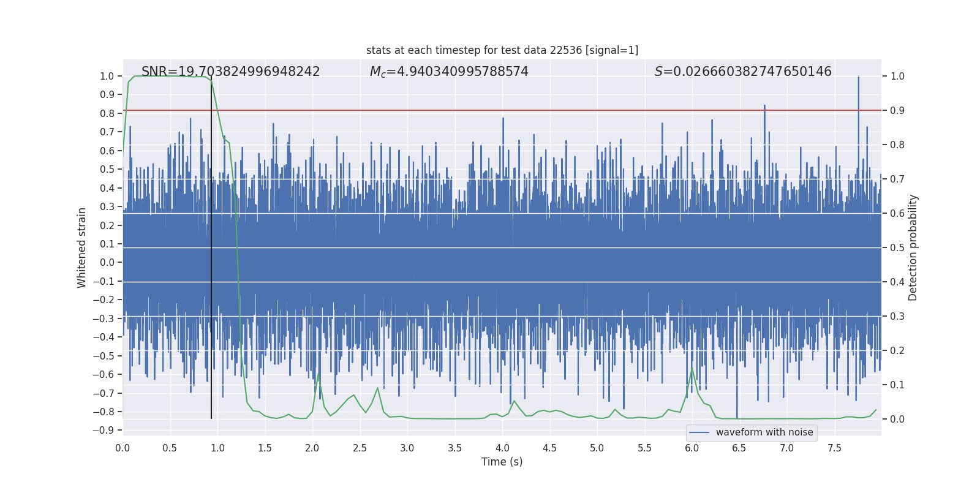Image resolution: width=980 pixels, height=490 pixels.
Task: Click the x-axis tick label 7.5
Action: pyautogui.click(x=834, y=448)
